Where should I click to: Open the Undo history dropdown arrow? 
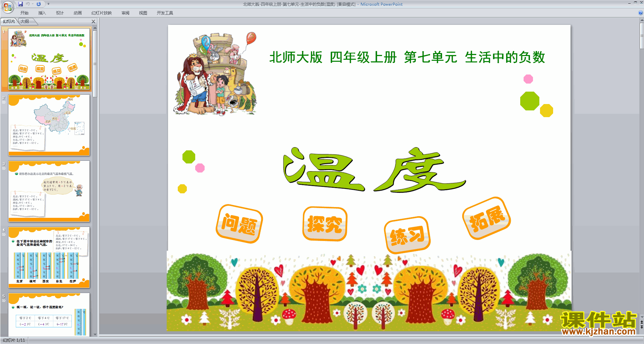click(33, 4)
